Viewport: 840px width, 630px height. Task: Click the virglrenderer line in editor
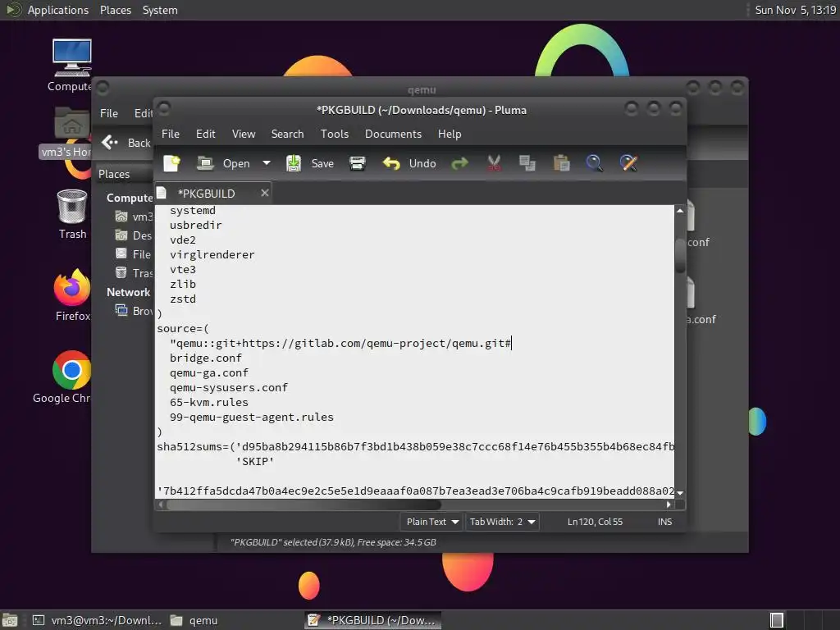coord(212,255)
